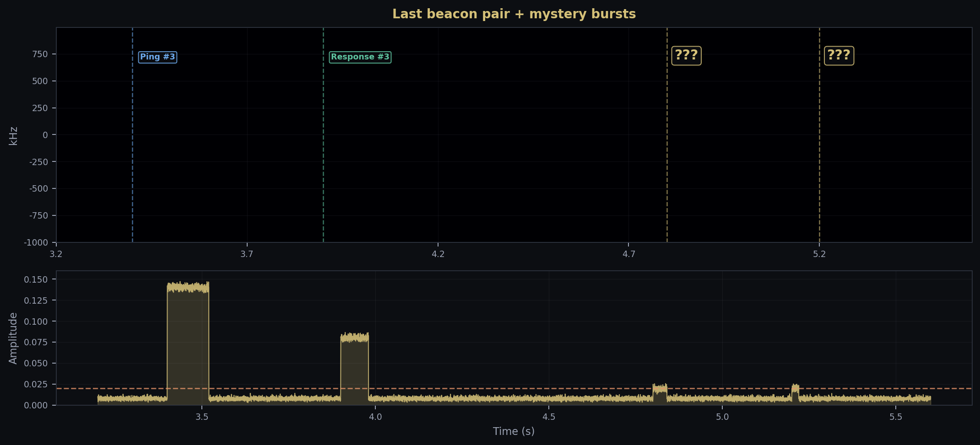Click the kHz axis label
980x445 pixels.
click(x=14, y=134)
